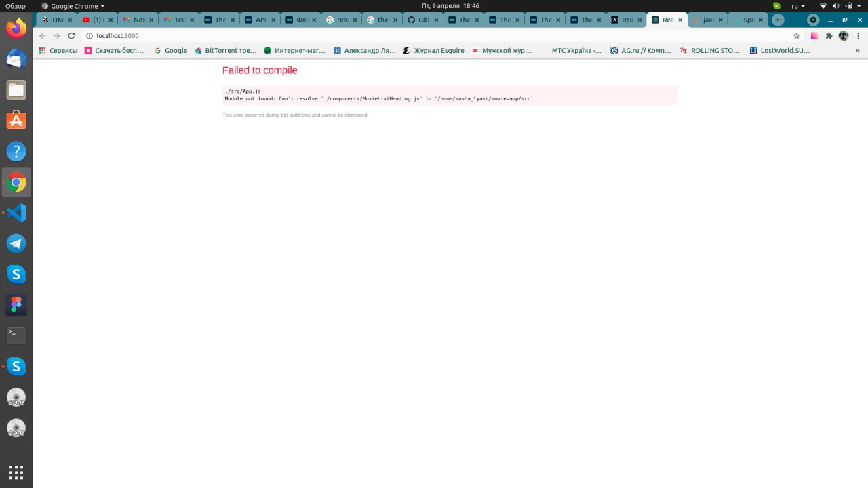This screenshot has height=488, width=868.
Task: Close the active Rea tab
Action: point(680,20)
